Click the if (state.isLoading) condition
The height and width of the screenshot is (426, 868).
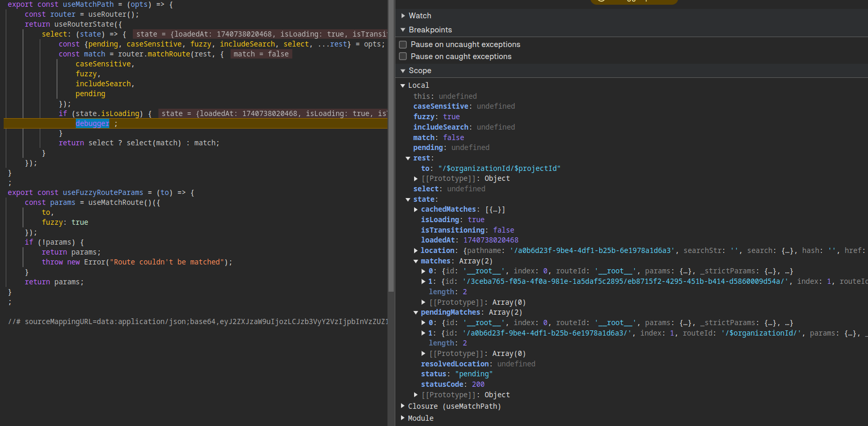click(x=105, y=114)
